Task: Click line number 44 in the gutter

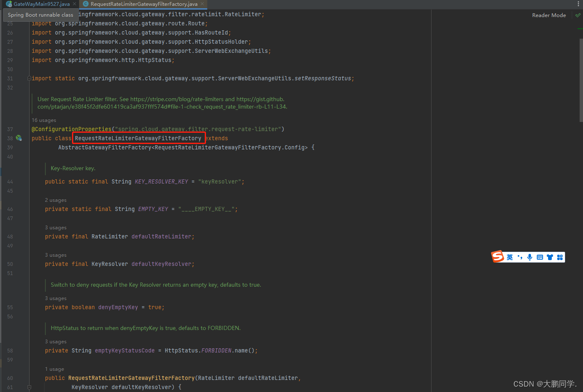Action: 10,181
